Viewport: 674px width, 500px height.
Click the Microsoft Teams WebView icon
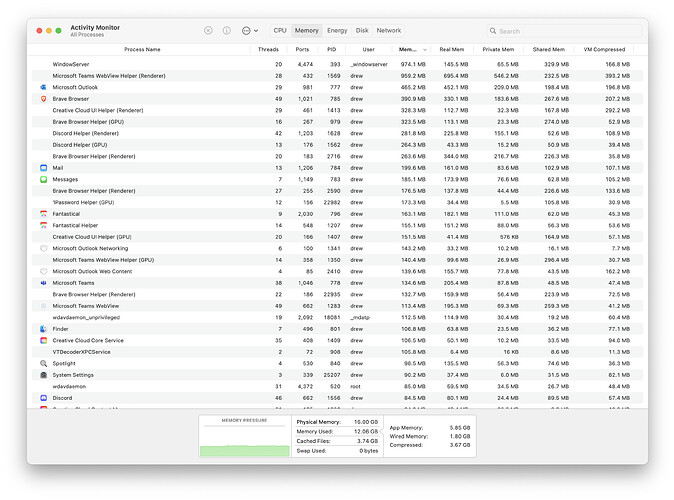pyautogui.click(x=43, y=306)
